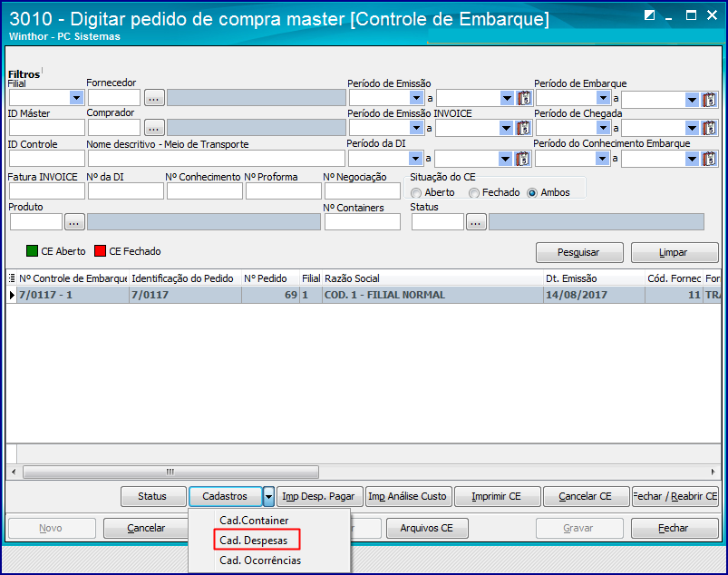Open calendar icon for Período de Embarque
This screenshot has width=728, height=575.
tap(710, 100)
